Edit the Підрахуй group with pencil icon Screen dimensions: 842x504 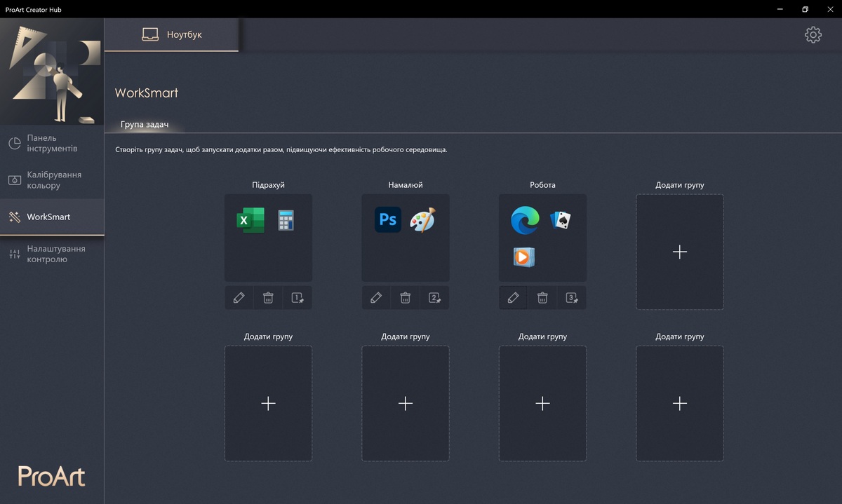239,298
